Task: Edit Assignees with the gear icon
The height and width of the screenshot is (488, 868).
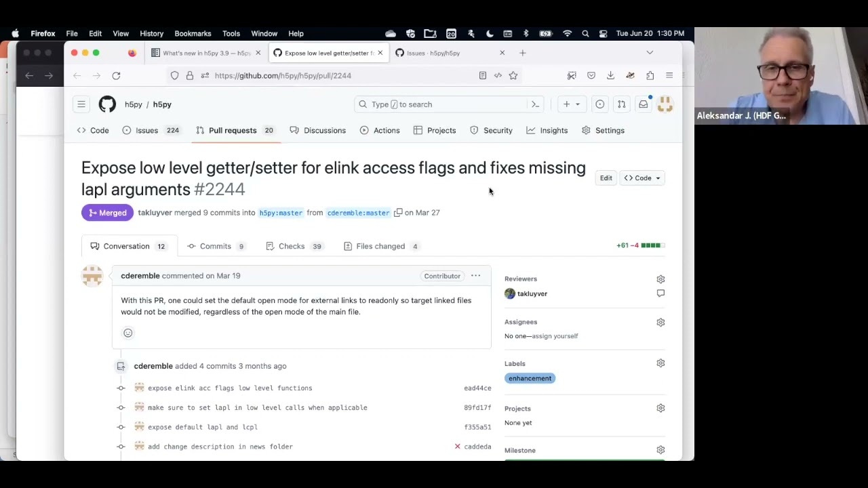Action: (x=660, y=323)
